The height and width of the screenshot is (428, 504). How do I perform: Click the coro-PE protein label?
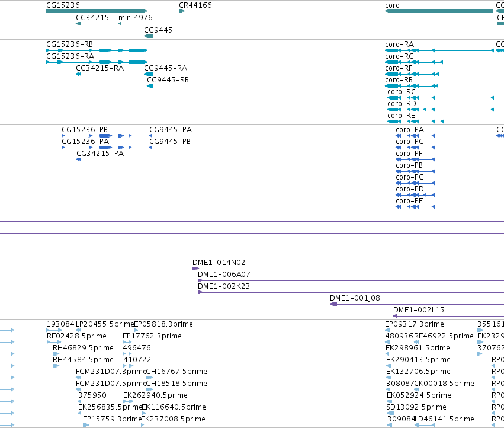[409, 201]
